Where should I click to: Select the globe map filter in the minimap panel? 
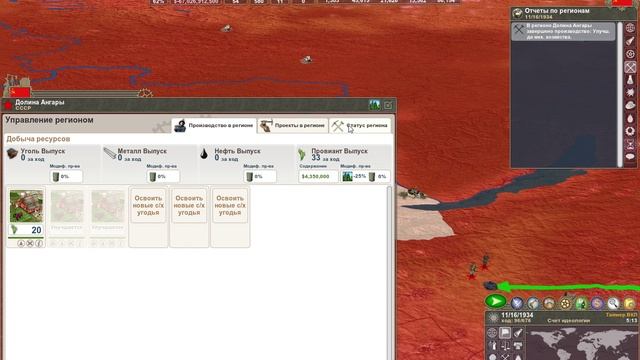[492, 333]
